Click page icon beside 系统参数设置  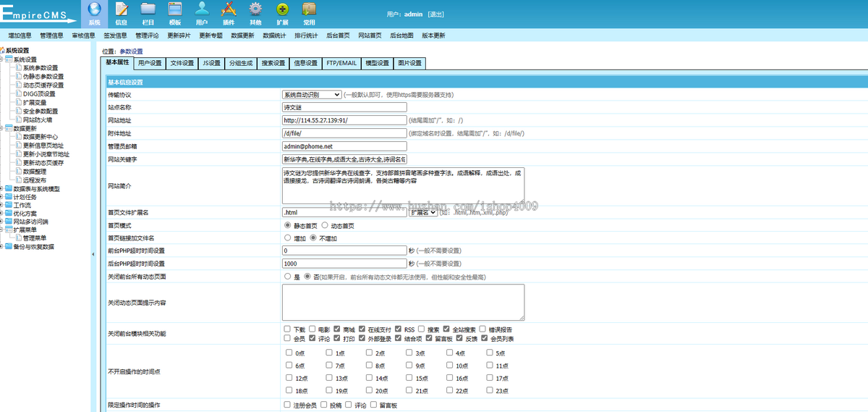coord(18,67)
